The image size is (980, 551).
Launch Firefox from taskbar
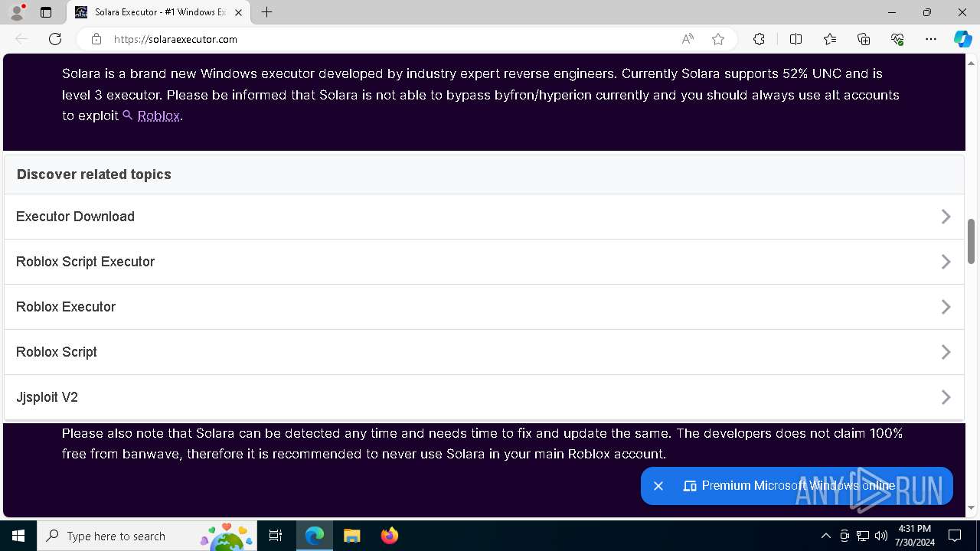(x=389, y=536)
